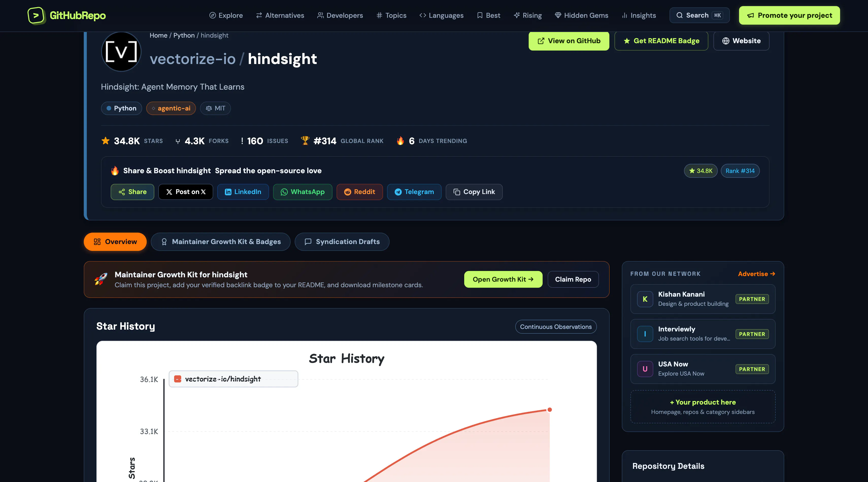The height and width of the screenshot is (482, 868).
Task: Click Open Growth Kit button
Action: pyautogui.click(x=503, y=279)
